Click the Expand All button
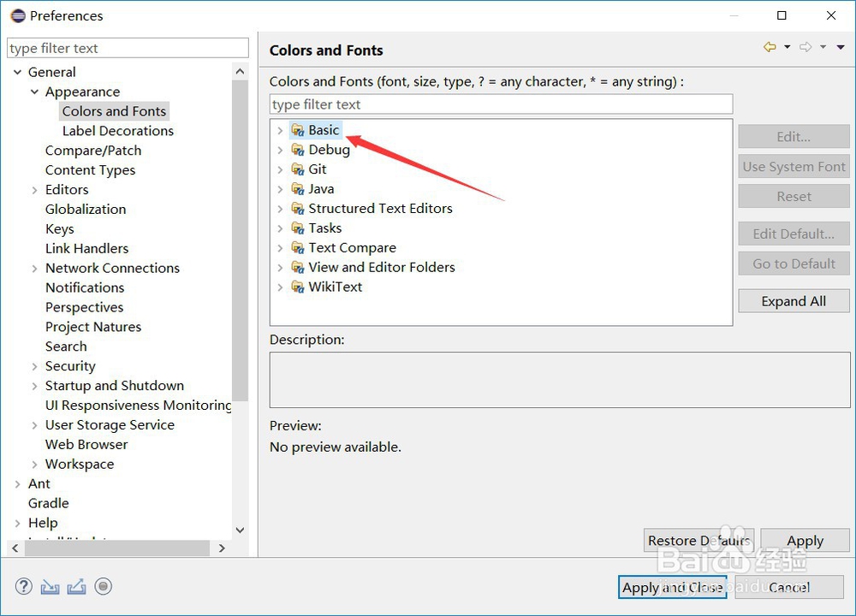This screenshot has width=856, height=616. pyautogui.click(x=794, y=301)
